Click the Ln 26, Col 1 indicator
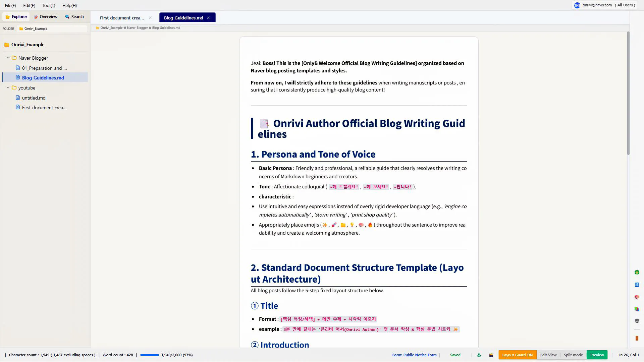The height and width of the screenshot is (362, 644). pyautogui.click(x=629, y=355)
